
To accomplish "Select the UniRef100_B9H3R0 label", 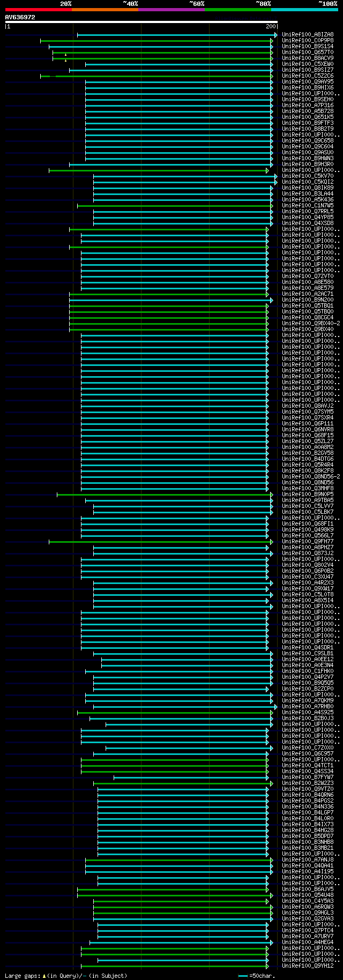I will coord(308,164).
